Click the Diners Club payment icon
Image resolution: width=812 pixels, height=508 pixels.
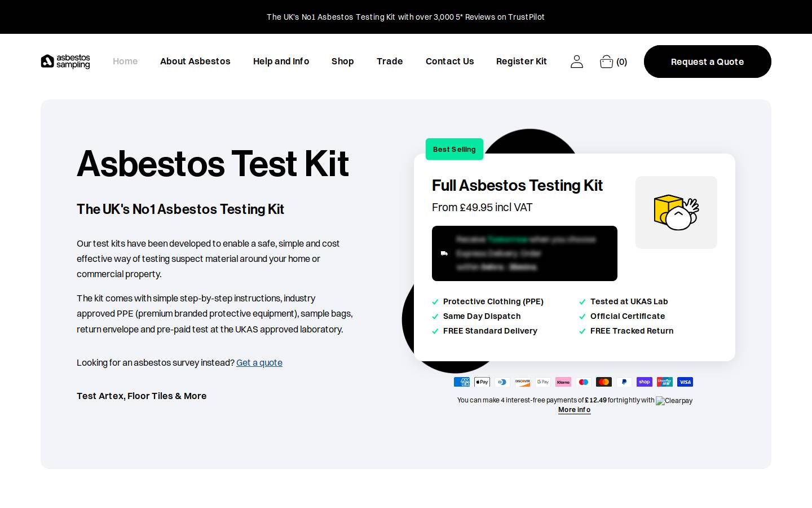pos(502,382)
